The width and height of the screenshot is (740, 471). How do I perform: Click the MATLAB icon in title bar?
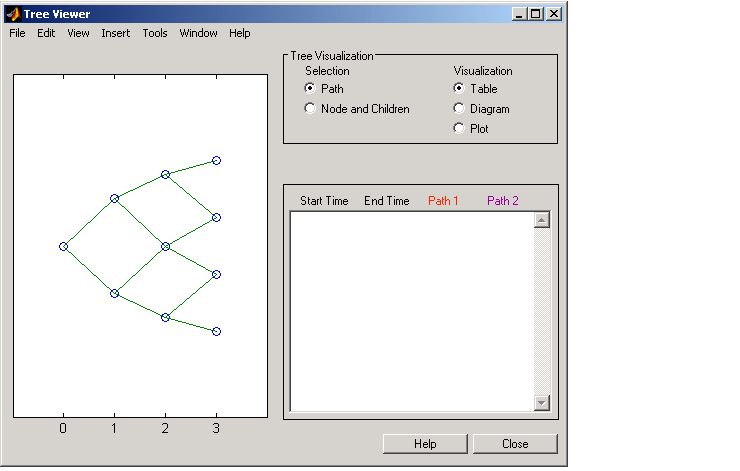(13, 14)
